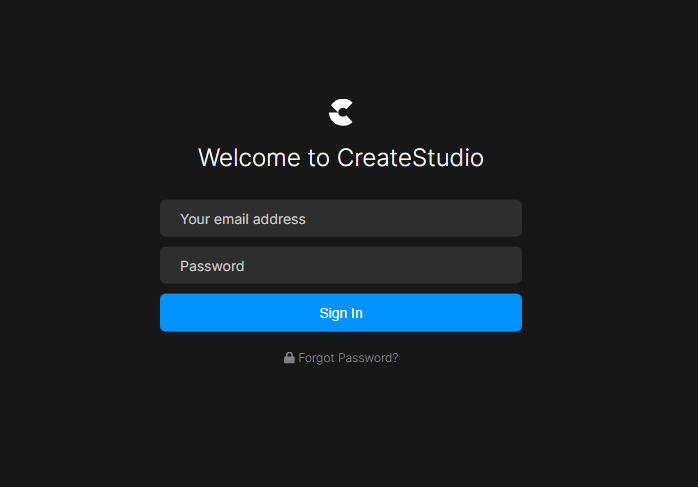Screen dimensions: 698x487
Task: Click the left edge of Sign In button
Action: click(167, 312)
